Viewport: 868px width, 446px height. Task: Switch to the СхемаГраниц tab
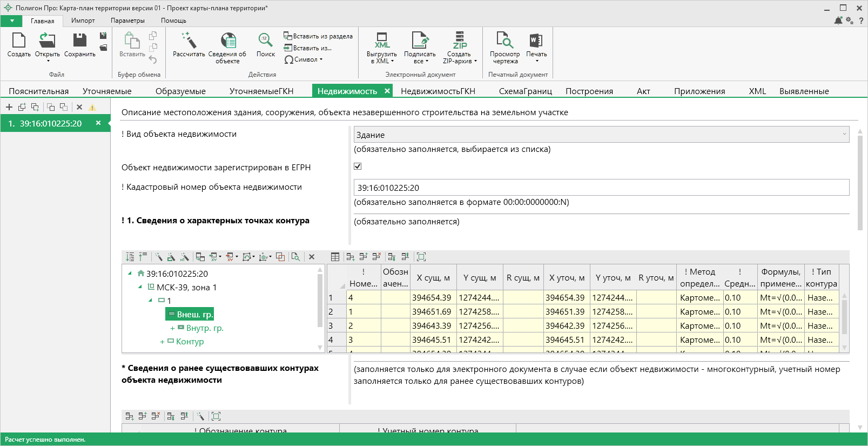pos(525,91)
